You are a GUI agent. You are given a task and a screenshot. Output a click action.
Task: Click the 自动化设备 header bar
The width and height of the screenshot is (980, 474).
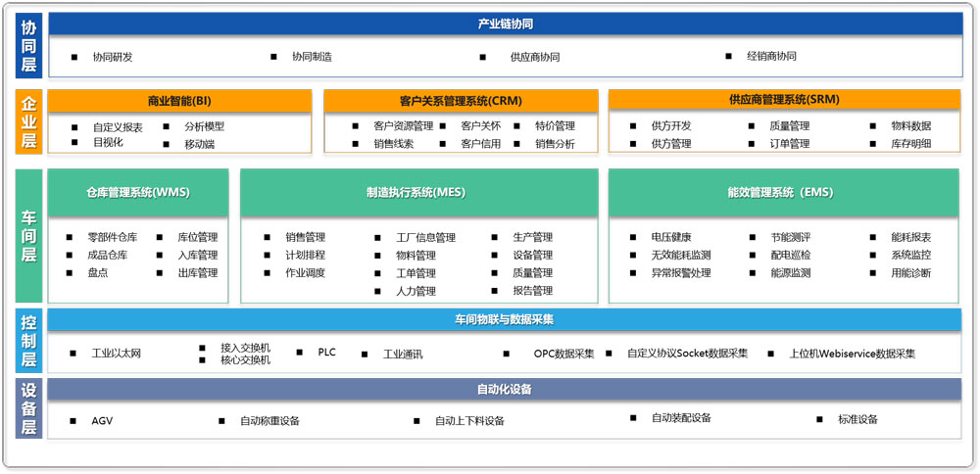505,390
